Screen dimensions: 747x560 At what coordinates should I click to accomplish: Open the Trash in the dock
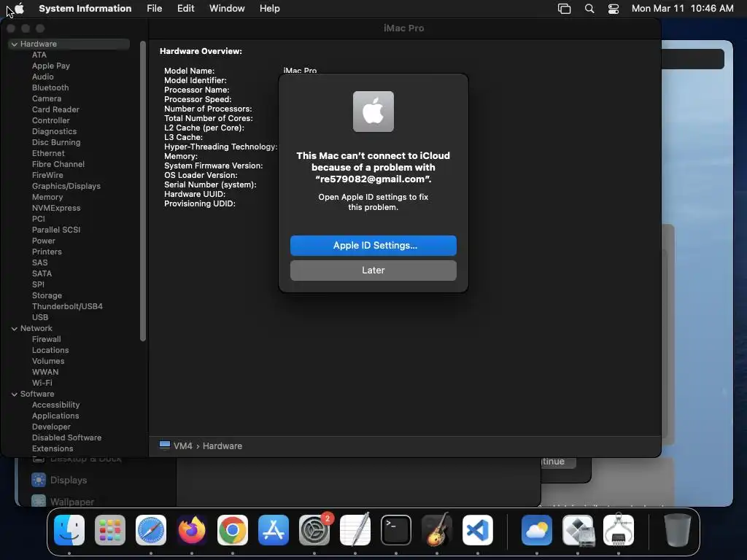(x=678, y=530)
